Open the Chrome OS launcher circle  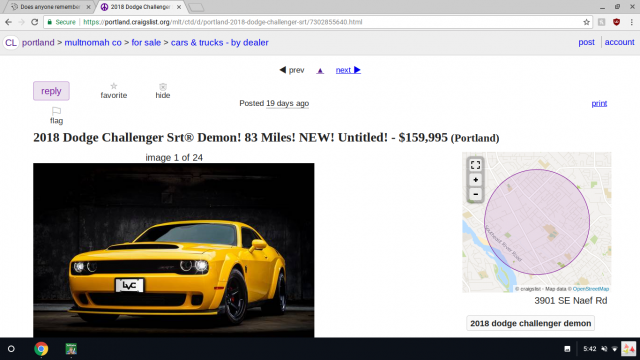[x=11, y=349]
